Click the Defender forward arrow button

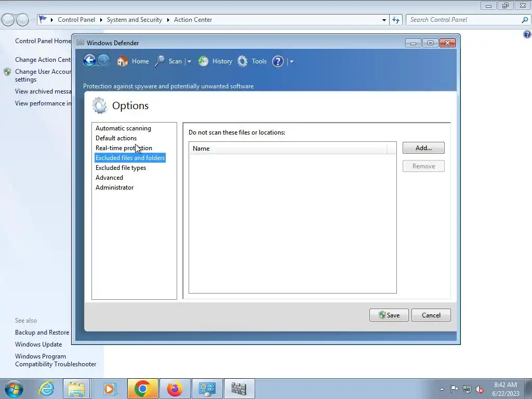[x=104, y=61]
